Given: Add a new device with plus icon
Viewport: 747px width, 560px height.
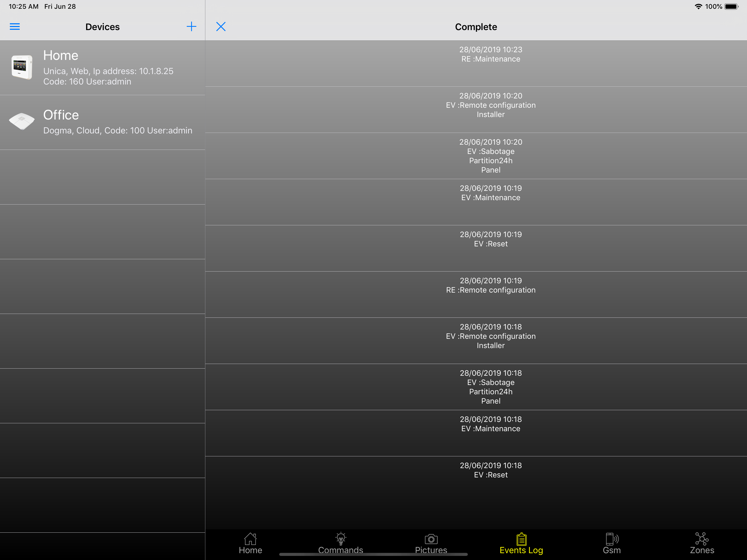Looking at the screenshot, I should (191, 27).
